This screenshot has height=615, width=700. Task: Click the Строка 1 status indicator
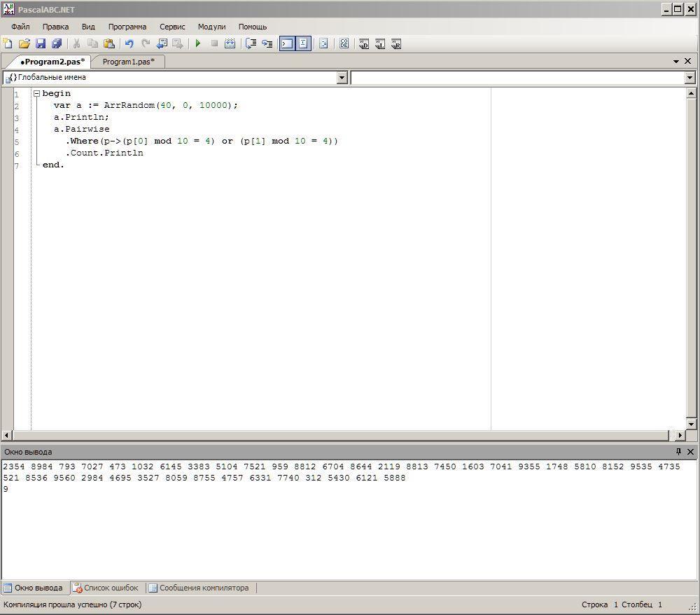click(x=600, y=604)
